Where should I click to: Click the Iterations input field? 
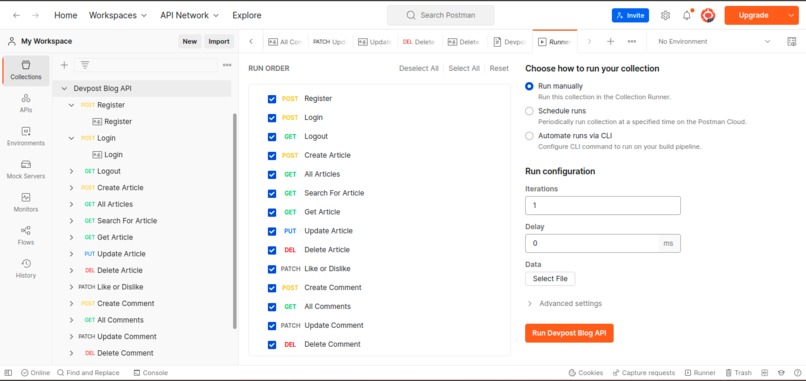tap(602, 206)
